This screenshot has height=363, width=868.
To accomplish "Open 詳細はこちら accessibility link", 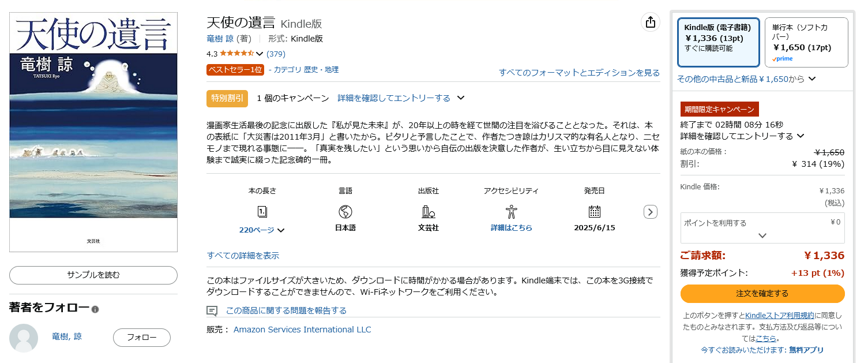I will [x=512, y=228].
